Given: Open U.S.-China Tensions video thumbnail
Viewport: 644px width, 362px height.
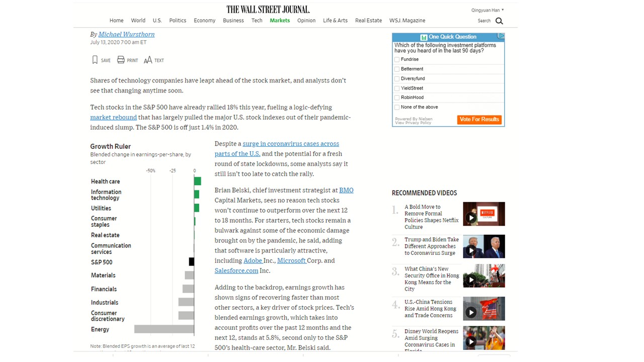Looking at the screenshot, I should (x=484, y=309).
